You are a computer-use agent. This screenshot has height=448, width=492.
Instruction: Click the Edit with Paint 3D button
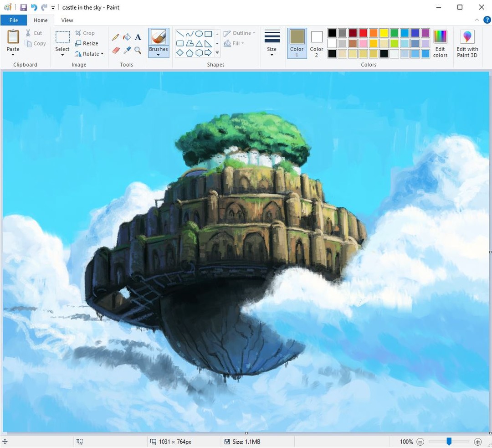pyautogui.click(x=467, y=43)
